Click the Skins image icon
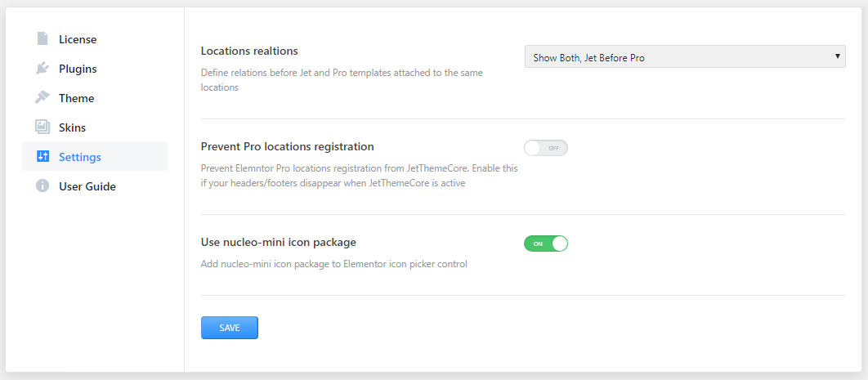 tap(43, 127)
